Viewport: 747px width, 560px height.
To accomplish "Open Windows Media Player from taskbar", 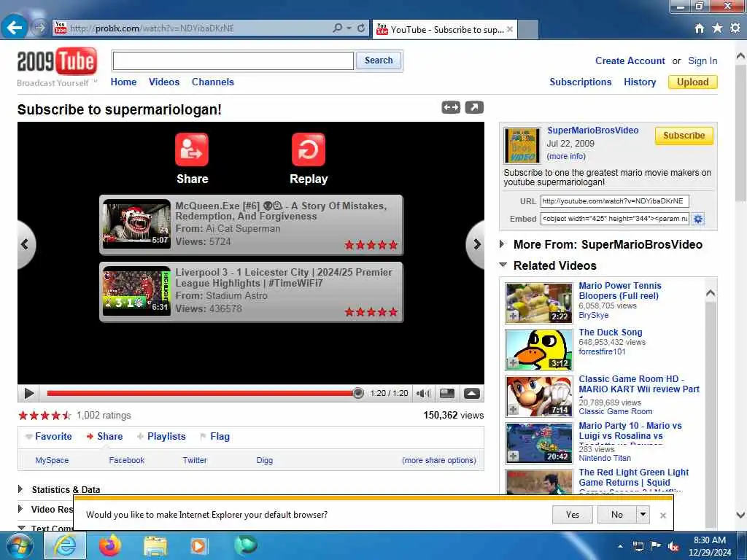I will tap(198, 546).
